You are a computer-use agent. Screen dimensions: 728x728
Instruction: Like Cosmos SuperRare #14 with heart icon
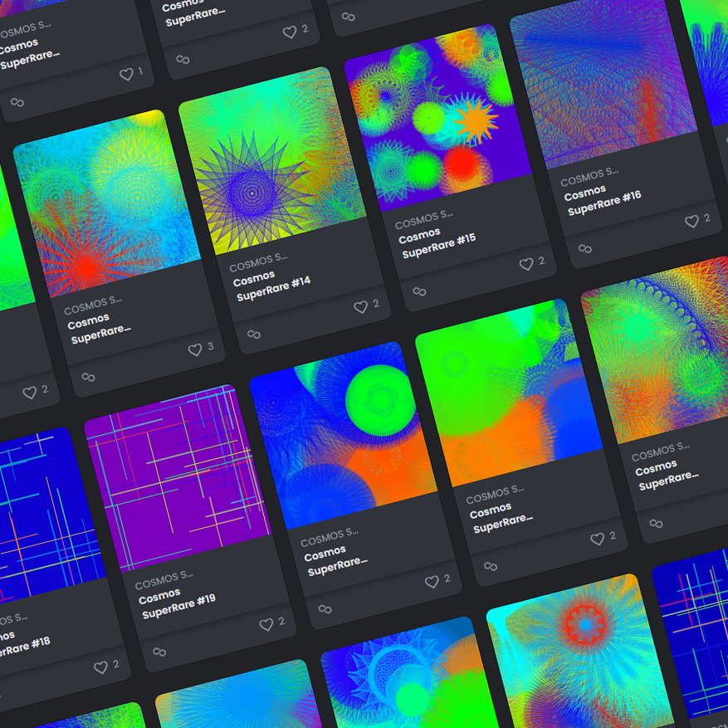pos(361,306)
